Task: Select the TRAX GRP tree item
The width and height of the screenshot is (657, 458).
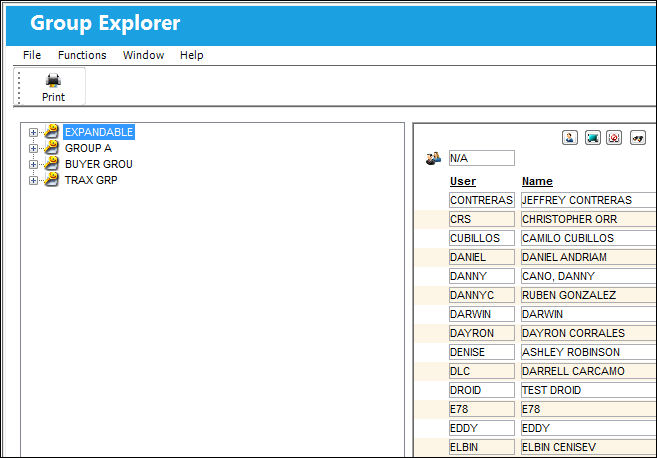Action: pos(91,180)
